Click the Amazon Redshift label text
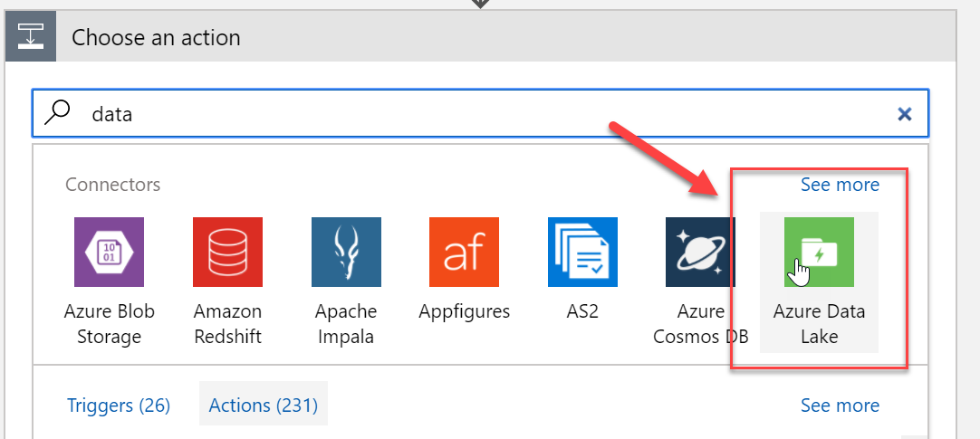Viewport: 980px width, 439px height. pyautogui.click(x=227, y=324)
